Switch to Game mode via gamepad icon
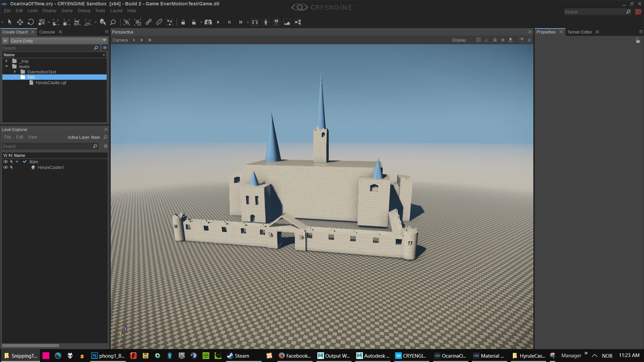The height and width of the screenshot is (362, 644). 208,22
